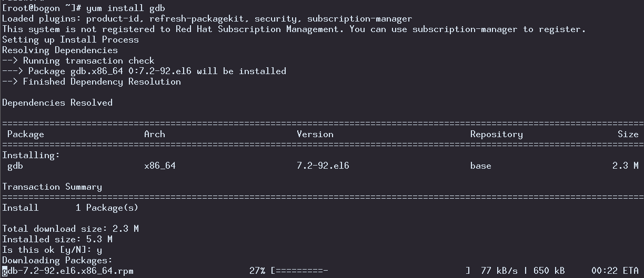This screenshot has height=278, width=644.
Task: Click the 'Finished Dependency Resolution' line
Action: tap(92, 82)
